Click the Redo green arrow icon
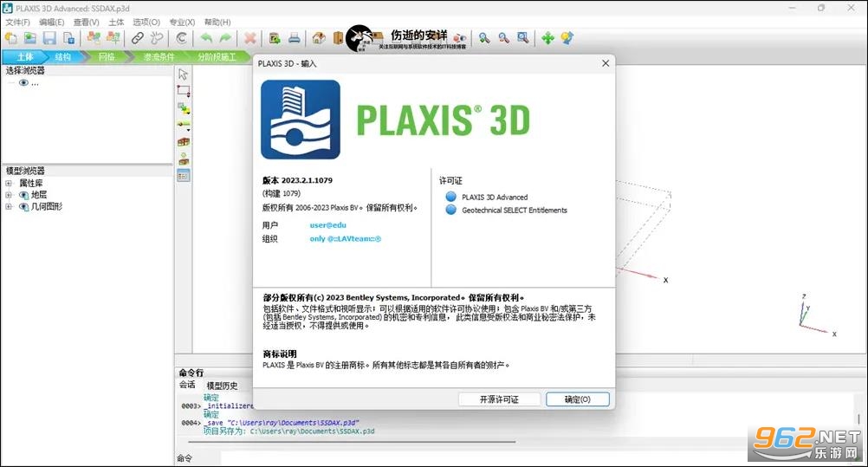The width and height of the screenshot is (868, 467). click(x=225, y=38)
